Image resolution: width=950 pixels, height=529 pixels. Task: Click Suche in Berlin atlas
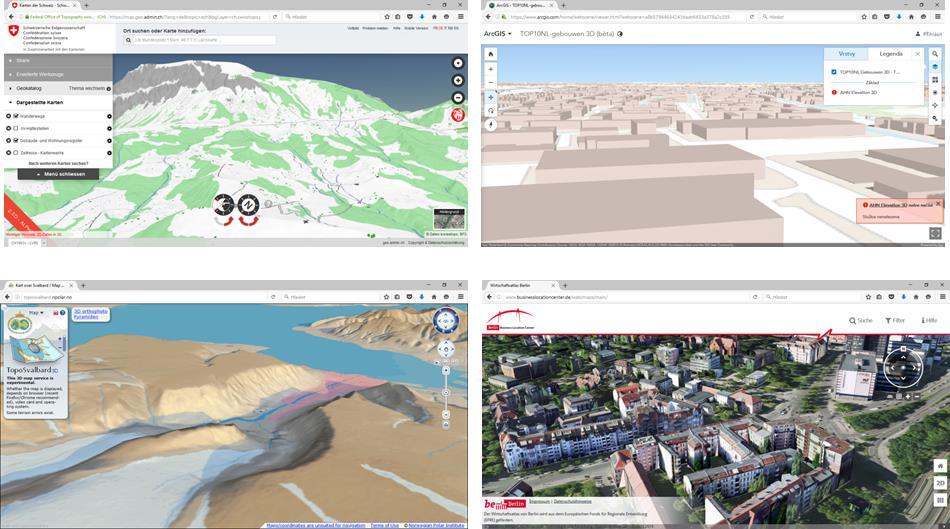[860, 321]
